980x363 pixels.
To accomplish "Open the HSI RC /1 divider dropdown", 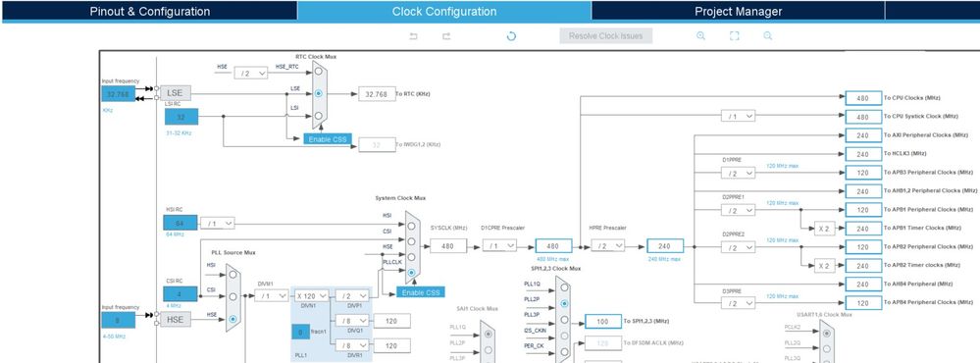I will tap(218, 223).
